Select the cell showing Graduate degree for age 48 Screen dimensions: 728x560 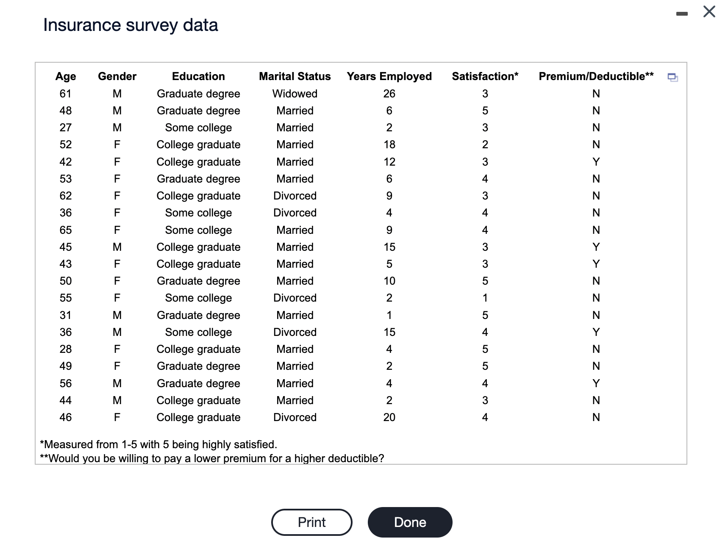(198, 111)
